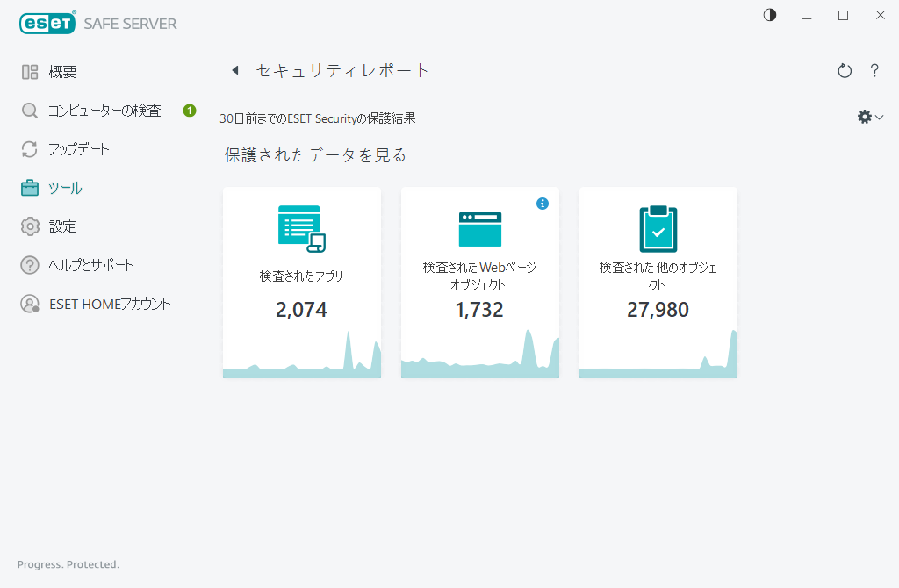Open the gear settings dropdown
Screen dimensions: 899x588
click(x=870, y=116)
